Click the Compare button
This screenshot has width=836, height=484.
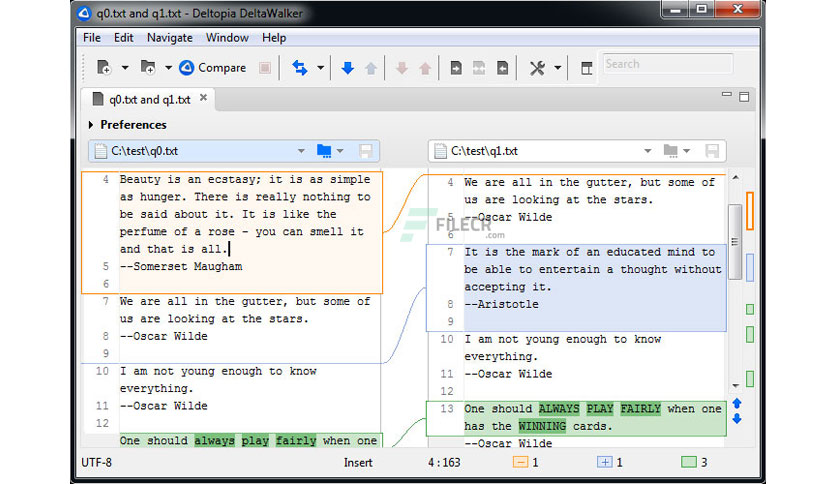(x=213, y=68)
